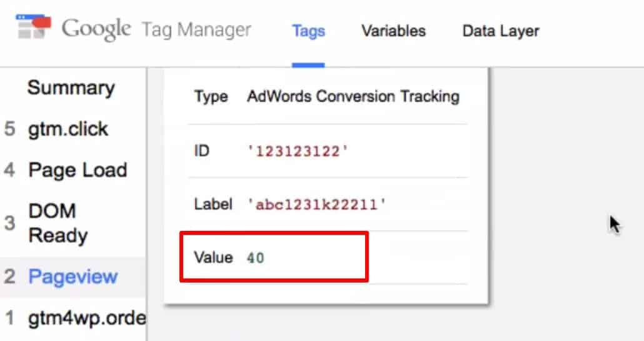644x341 pixels.
Task: Click the ID property label
Action: pos(202,151)
